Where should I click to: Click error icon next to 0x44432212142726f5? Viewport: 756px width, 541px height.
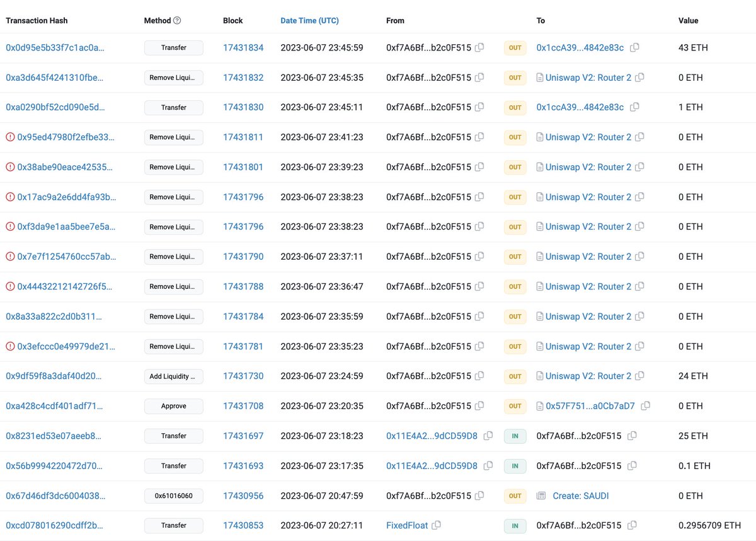pos(10,286)
